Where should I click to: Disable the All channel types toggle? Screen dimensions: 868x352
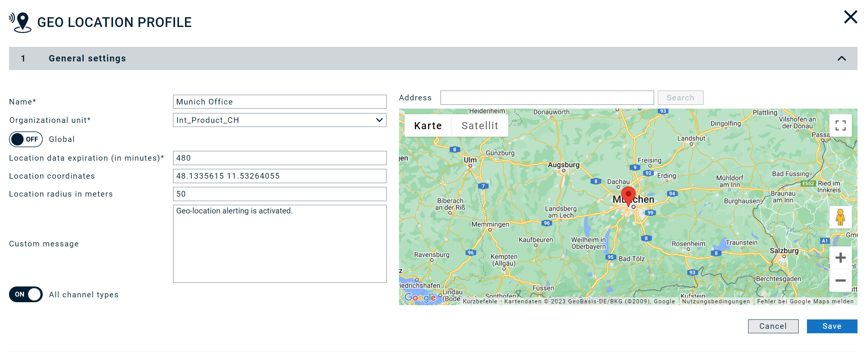click(25, 294)
